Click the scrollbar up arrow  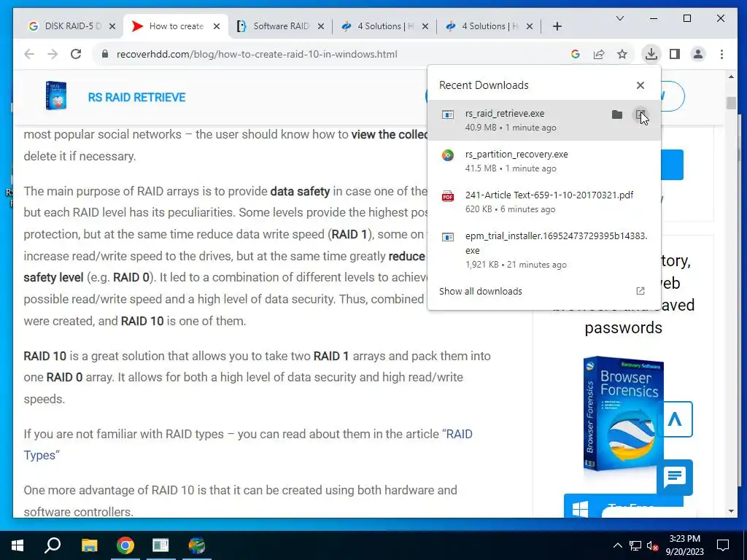click(731, 76)
